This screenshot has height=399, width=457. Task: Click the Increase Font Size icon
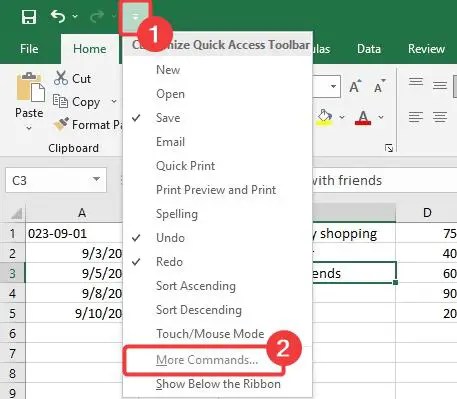[x=355, y=87]
